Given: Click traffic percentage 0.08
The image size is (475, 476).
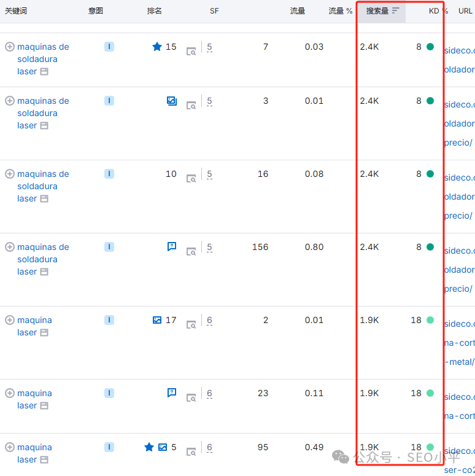Looking at the screenshot, I should click(x=314, y=174).
